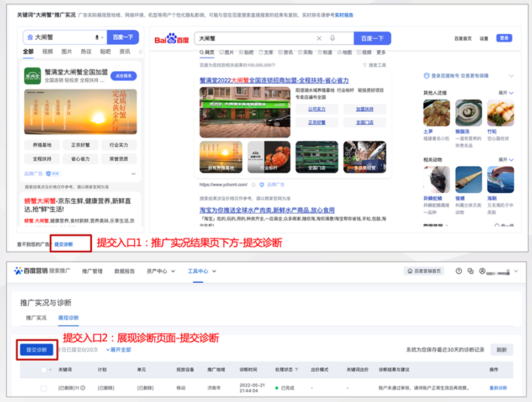532x402 pixels.
Task: Open the 实时报告 link
Action: point(344,15)
